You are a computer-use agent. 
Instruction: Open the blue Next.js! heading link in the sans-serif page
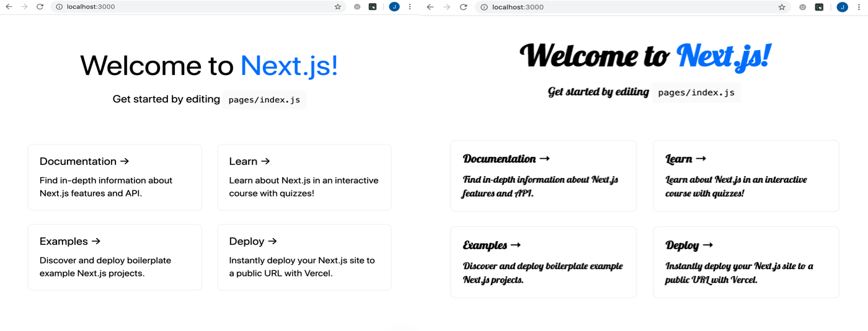click(x=289, y=66)
